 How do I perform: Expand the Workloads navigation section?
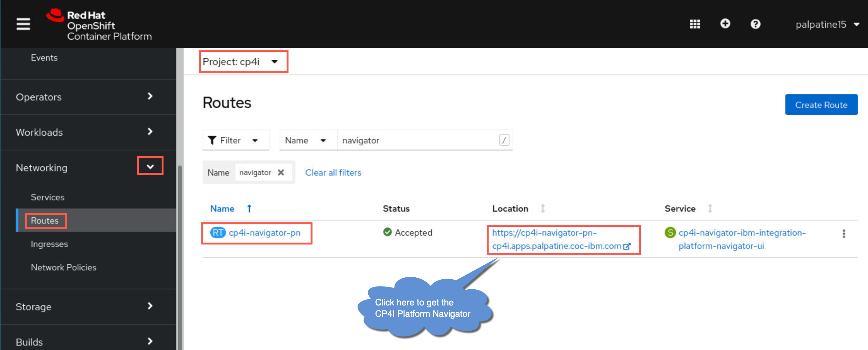(88, 133)
